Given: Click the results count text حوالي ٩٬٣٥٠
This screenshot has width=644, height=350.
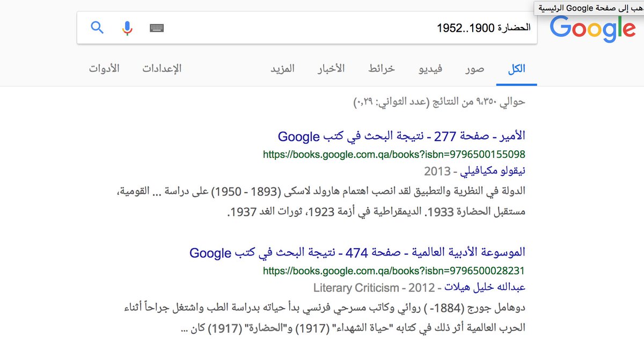Looking at the screenshot, I should point(440,102).
